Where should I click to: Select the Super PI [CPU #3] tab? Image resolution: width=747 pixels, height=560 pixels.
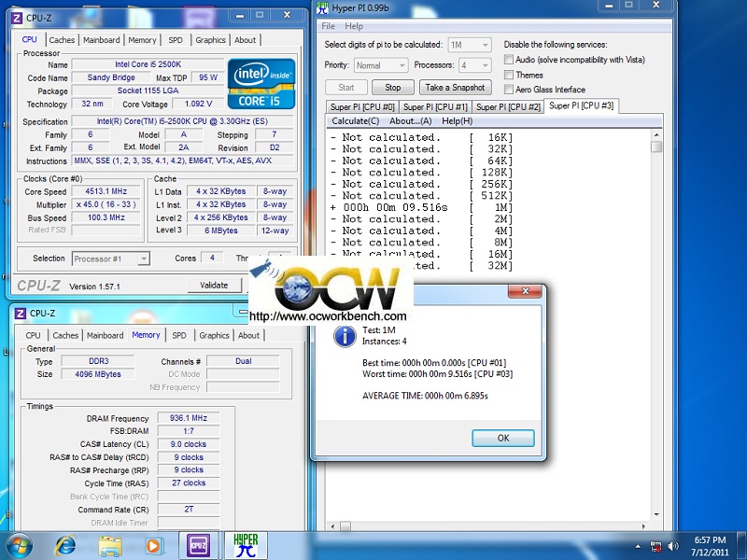[x=581, y=105]
